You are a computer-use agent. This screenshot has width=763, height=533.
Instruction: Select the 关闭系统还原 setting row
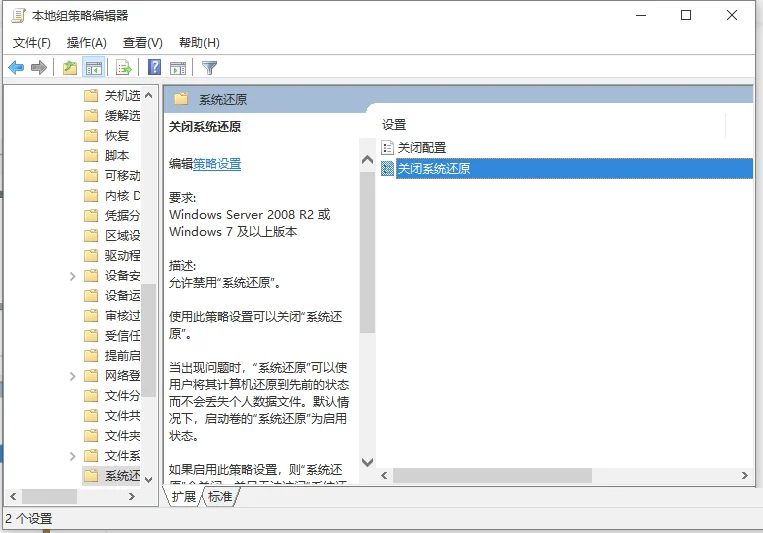point(567,168)
